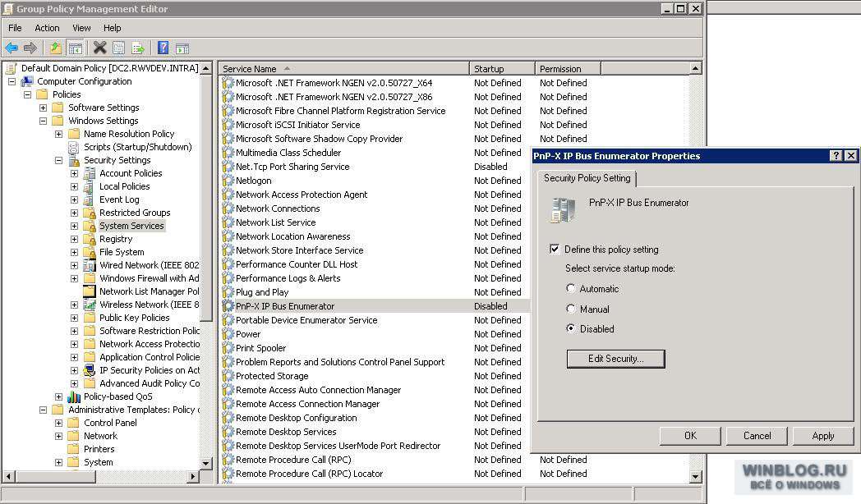Click the Apply button
This screenshot has height=504, width=861.
823,435
